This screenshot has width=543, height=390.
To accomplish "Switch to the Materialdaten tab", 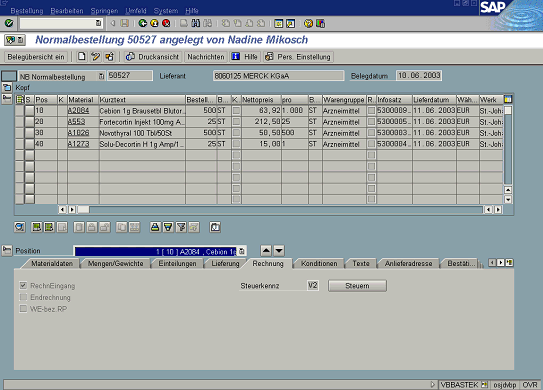I will [x=52, y=264].
